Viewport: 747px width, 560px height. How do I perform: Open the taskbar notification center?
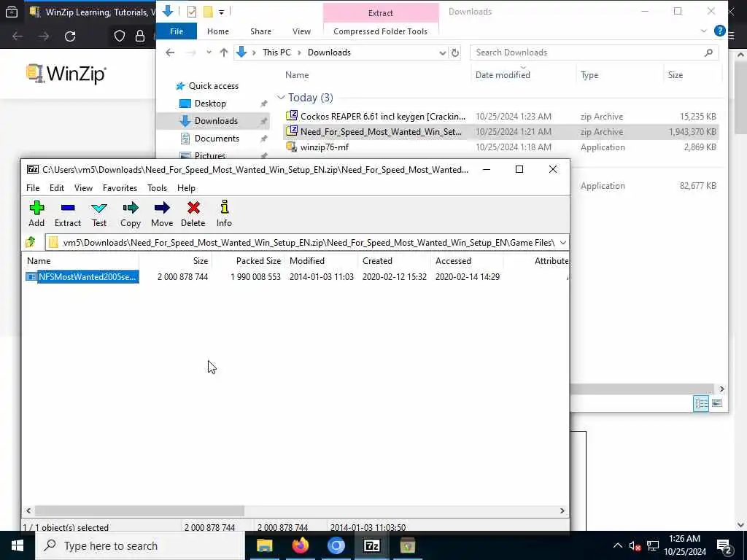click(724, 545)
